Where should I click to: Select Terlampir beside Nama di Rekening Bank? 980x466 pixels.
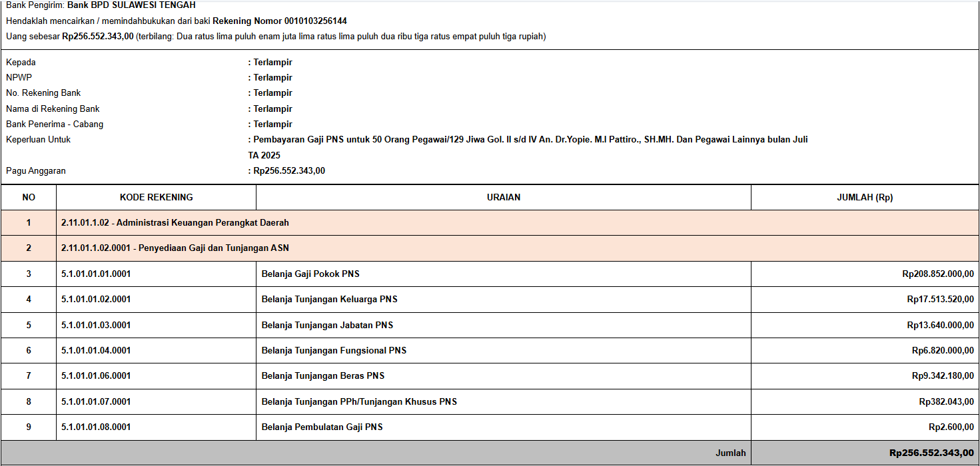273,109
